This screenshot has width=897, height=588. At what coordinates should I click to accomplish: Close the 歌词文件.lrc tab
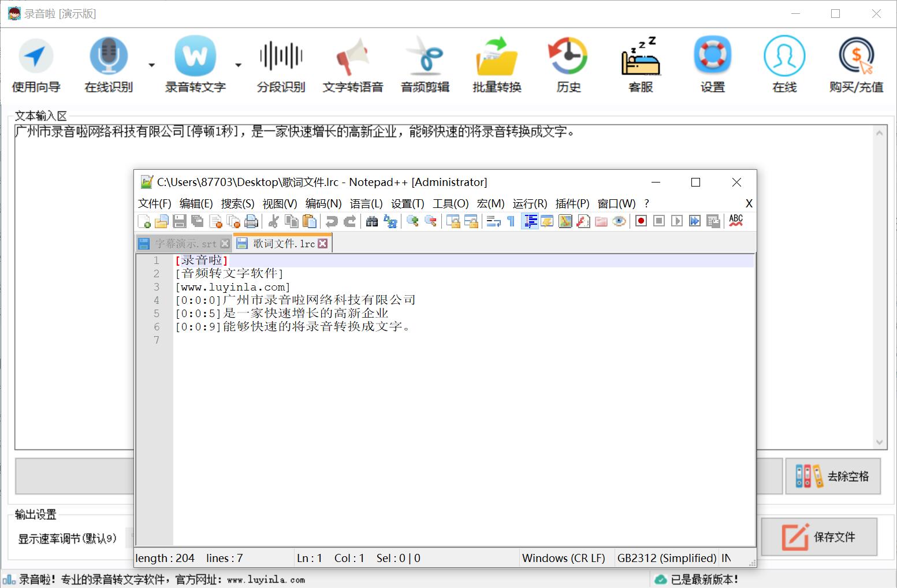[323, 244]
